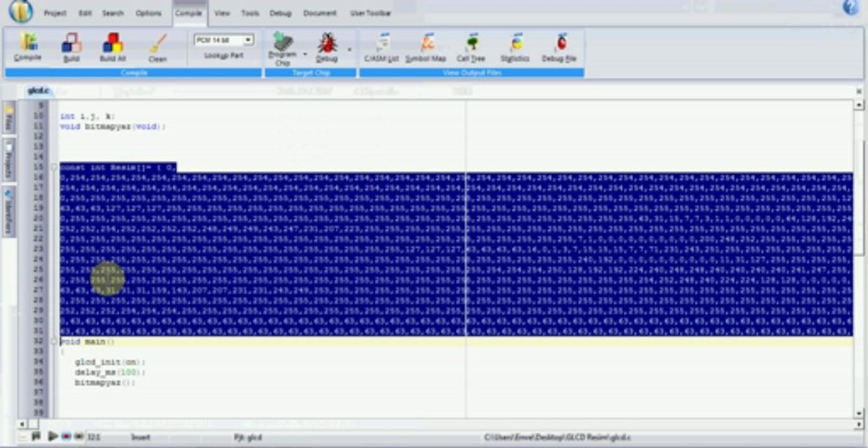The height and width of the screenshot is (448, 868).
Task: Click the Lookup Part label
Action: click(x=224, y=55)
